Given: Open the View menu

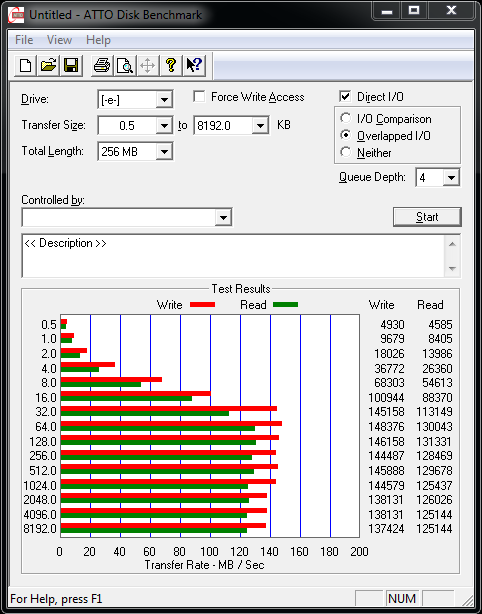Looking at the screenshot, I should (x=60, y=40).
